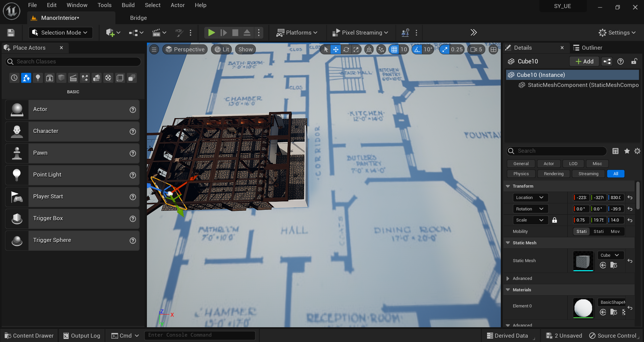This screenshot has width=644, height=342.
Task: Select the Cinematic category icon
Action: pyautogui.click(x=73, y=78)
